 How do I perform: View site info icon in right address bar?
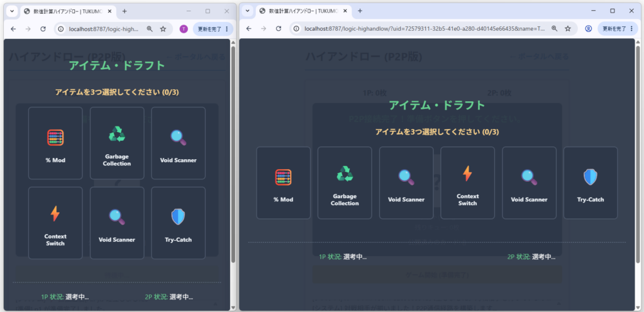pyautogui.click(x=297, y=29)
